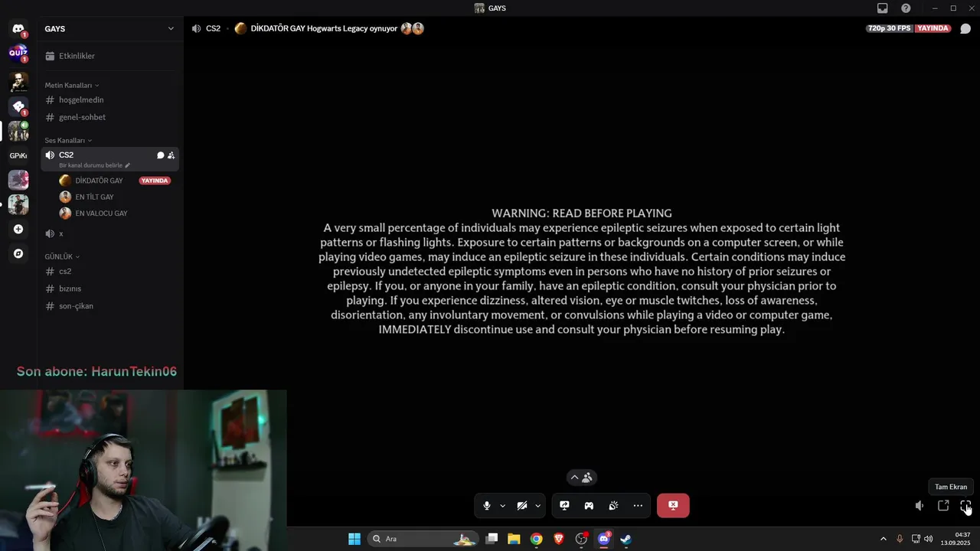Viewport: 980px width, 551px height.
Task: Open OBS Studio from taskbar
Action: pos(581,539)
